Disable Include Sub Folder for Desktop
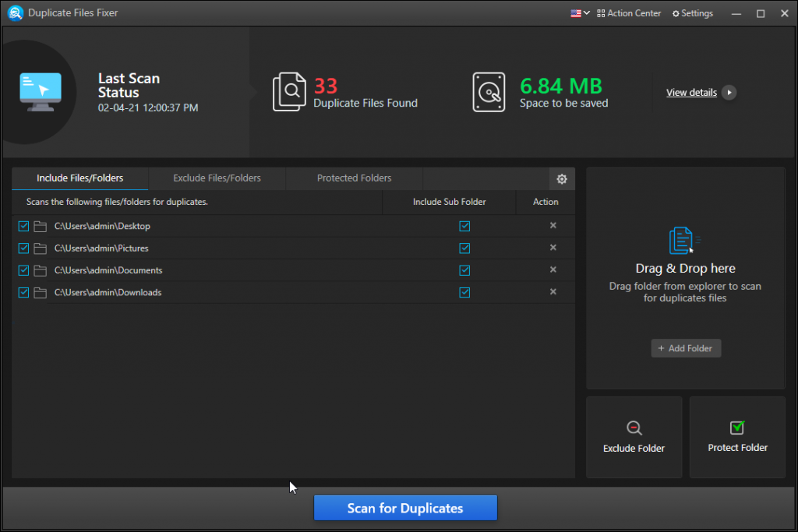The image size is (798, 532). coord(464,226)
